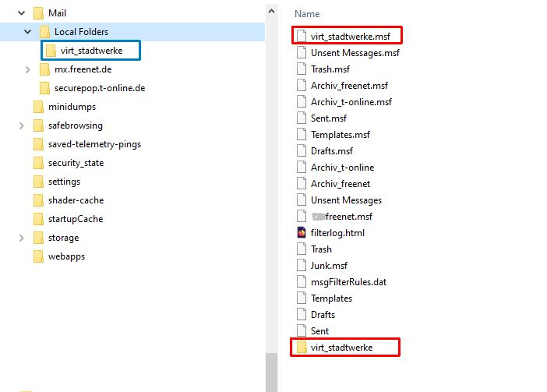
Task: Open the webapps folder in tree
Action: 66,256
